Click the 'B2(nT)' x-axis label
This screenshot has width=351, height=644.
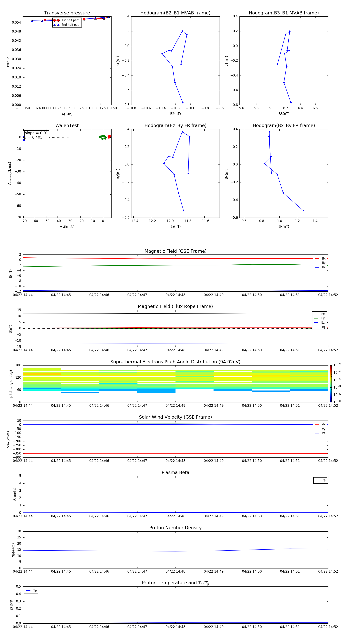[175, 114]
